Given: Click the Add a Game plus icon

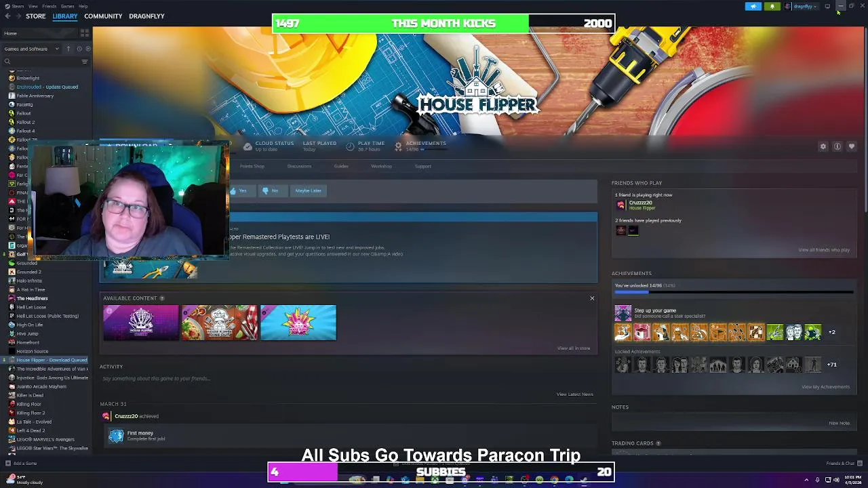Looking at the screenshot, I should [7, 464].
